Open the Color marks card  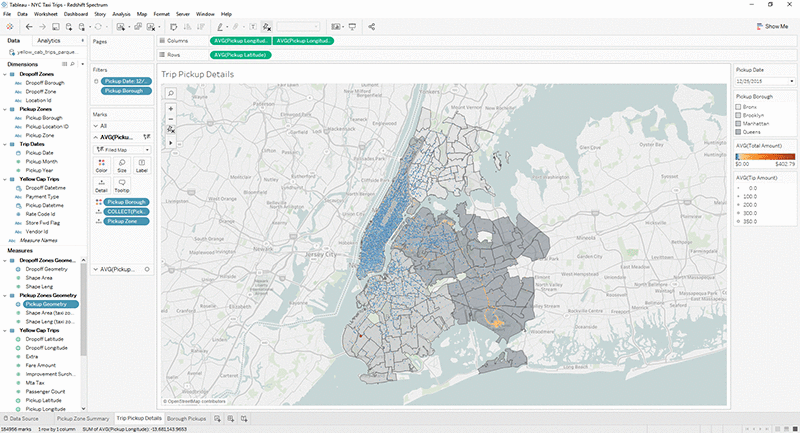[x=102, y=165]
